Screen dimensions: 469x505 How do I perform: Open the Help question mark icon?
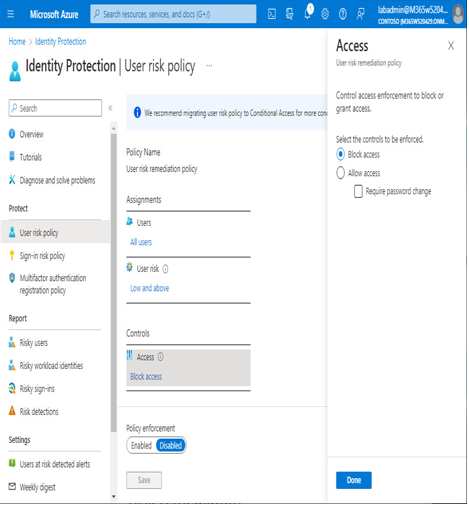(342, 14)
